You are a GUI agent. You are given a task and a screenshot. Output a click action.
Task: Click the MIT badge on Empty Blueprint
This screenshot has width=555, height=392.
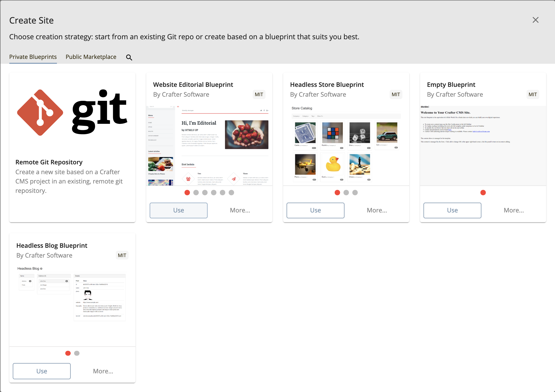pos(533,94)
